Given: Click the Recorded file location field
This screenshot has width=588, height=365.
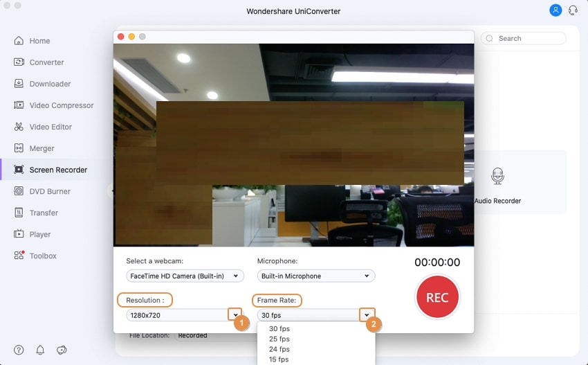Looking at the screenshot, I should pos(216,336).
